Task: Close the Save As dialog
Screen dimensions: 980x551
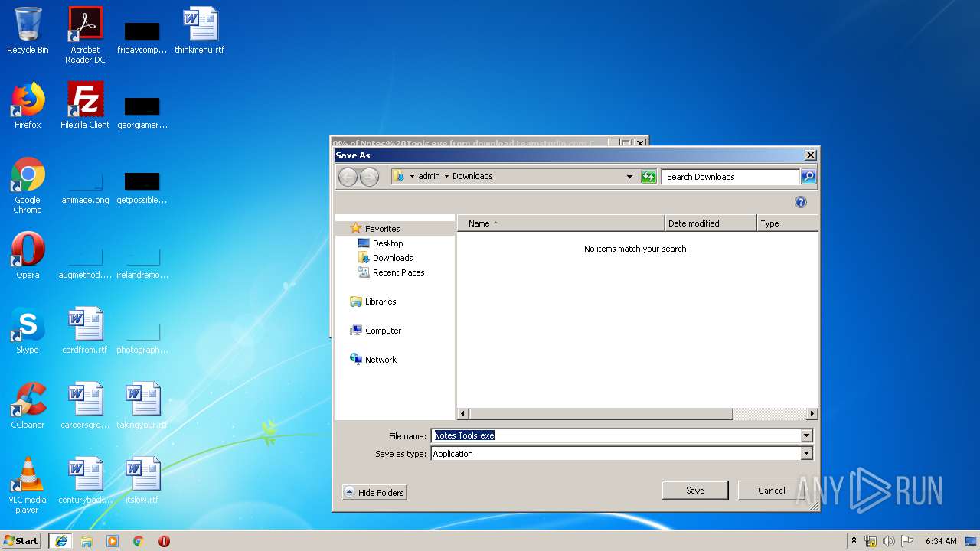Action: pos(811,155)
